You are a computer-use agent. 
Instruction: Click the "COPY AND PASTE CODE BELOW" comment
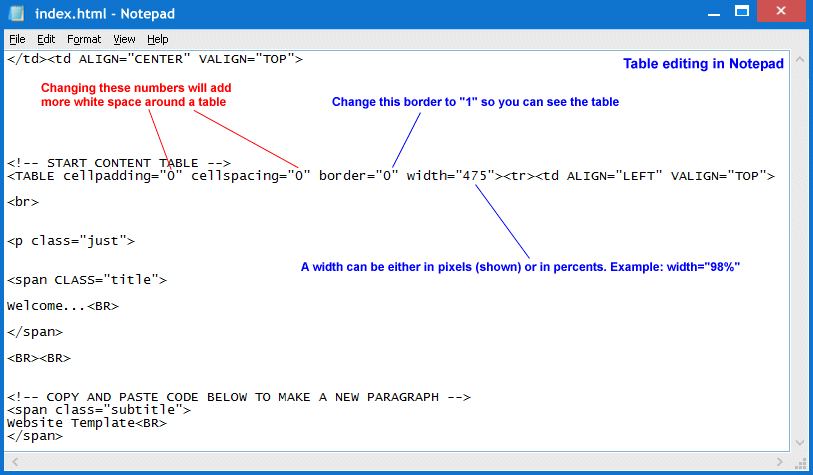pyautogui.click(x=239, y=397)
